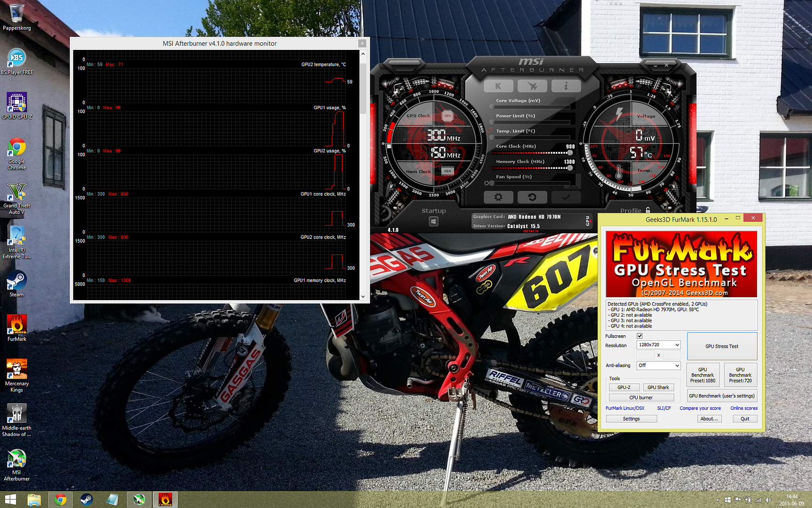This screenshot has height=508, width=812.
Task: Select the BS.Player FREE desktop icon
Action: [17, 61]
